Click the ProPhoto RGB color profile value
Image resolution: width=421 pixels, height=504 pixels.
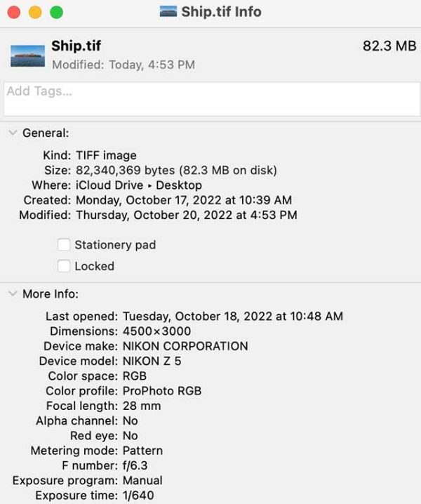point(162,391)
